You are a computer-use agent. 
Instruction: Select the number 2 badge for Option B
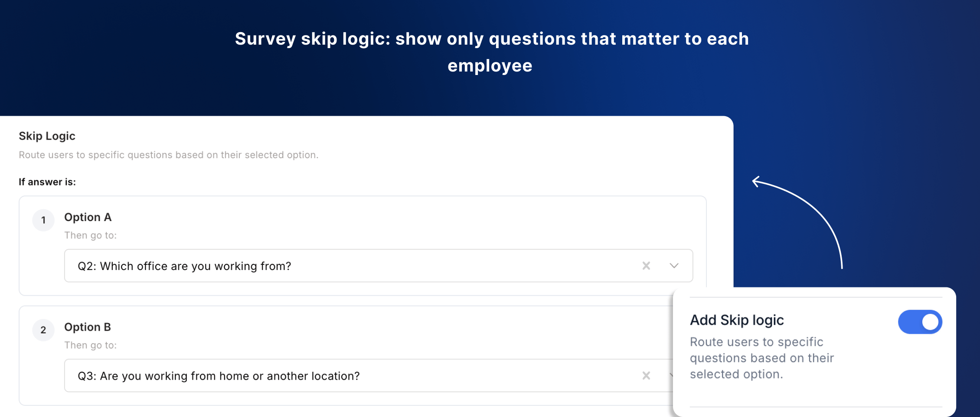pyautogui.click(x=43, y=330)
